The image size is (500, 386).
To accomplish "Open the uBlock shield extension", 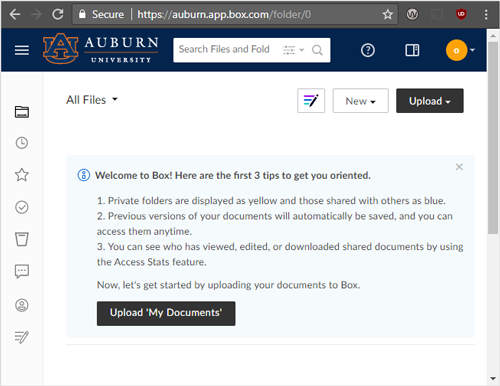I will point(461,14).
